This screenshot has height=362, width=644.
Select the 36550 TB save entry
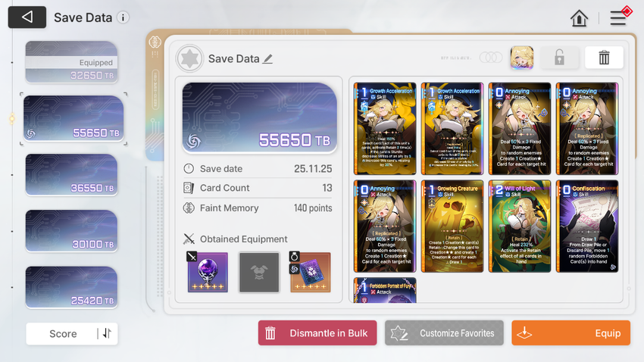pos(71,175)
